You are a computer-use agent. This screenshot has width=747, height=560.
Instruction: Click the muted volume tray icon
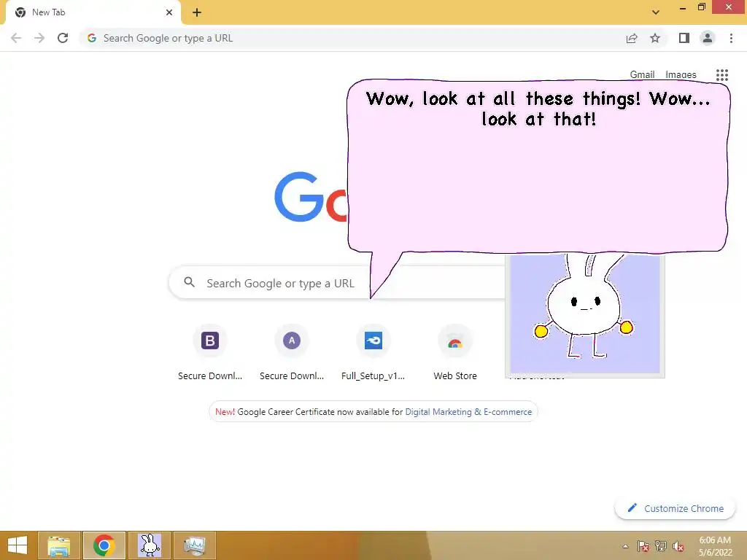coord(678,546)
